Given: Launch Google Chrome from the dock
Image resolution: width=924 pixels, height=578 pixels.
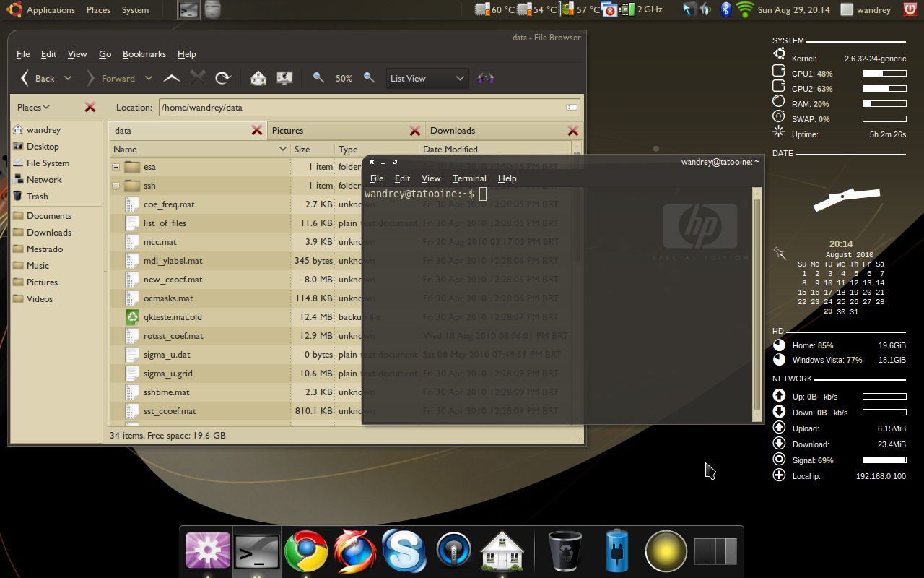Looking at the screenshot, I should 306,551.
